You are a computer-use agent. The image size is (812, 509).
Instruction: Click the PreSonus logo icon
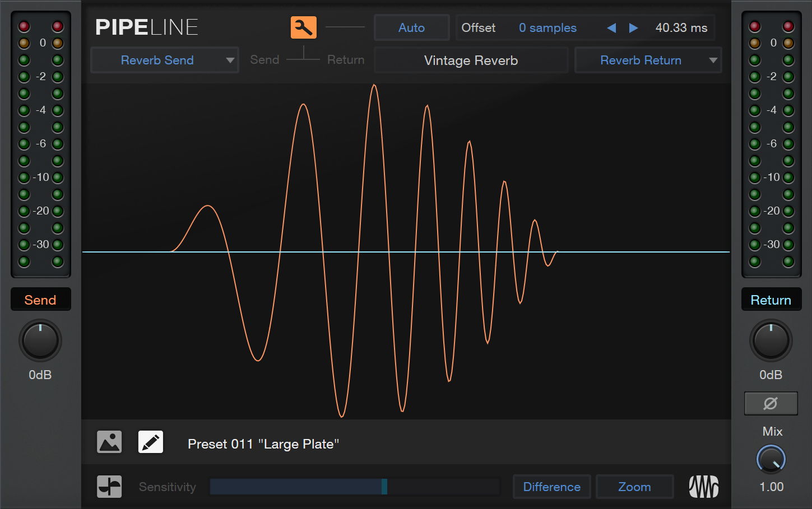click(x=704, y=487)
